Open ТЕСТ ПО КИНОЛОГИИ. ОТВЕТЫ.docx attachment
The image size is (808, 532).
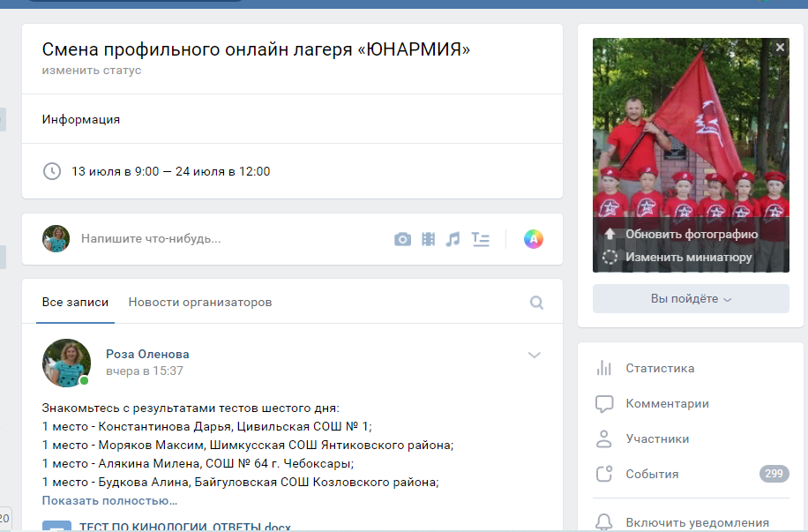pyautogui.click(x=185, y=527)
